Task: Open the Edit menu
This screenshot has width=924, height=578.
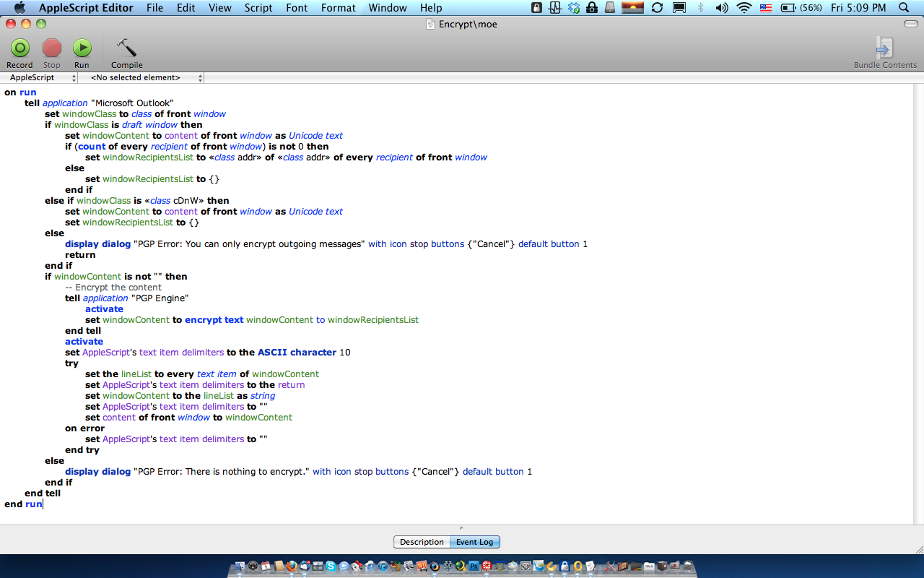Action: 186,8
